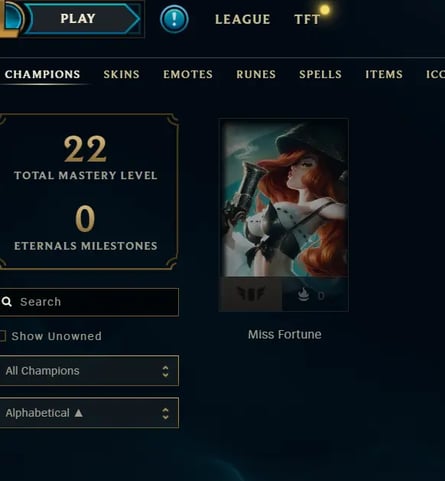Image resolution: width=445 pixels, height=481 pixels.
Task: Open the Runes tab
Action: point(256,74)
